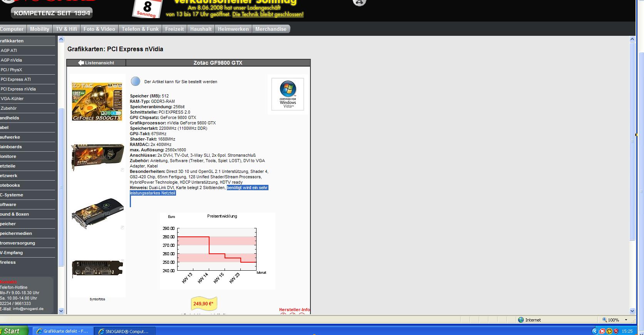Click the Grafikkarten: PCI Express nVidia heading
The height and width of the screenshot is (335, 644).
[x=115, y=49]
